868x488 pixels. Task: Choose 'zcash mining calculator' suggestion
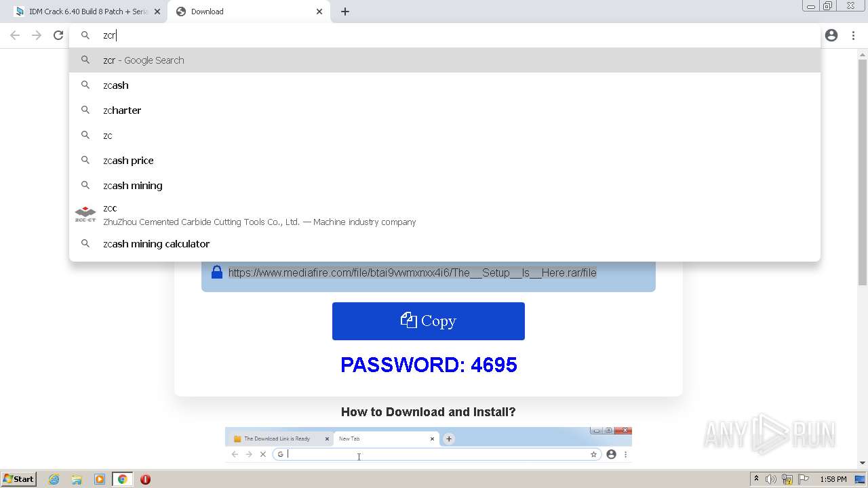coord(444,244)
